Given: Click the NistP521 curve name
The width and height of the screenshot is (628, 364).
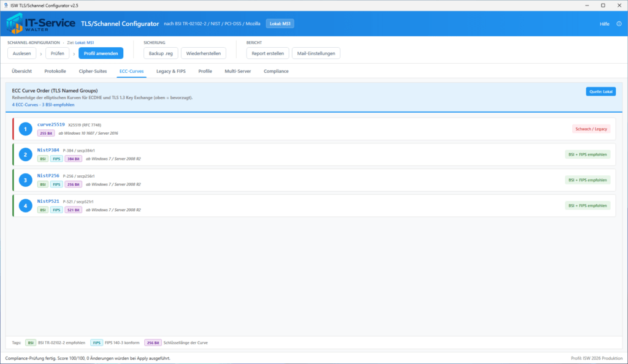Looking at the screenshot, I should click(x=48, y=201).
